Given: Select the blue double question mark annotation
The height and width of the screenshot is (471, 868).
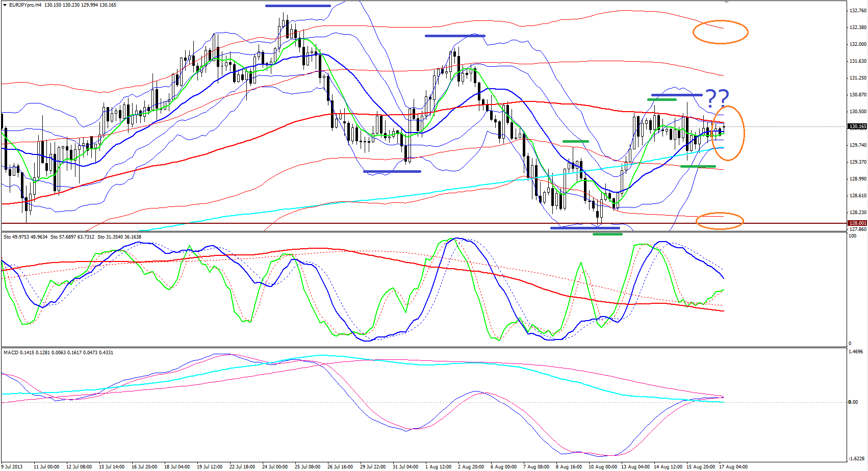Looking at the screenshot, I should point(717,96).
